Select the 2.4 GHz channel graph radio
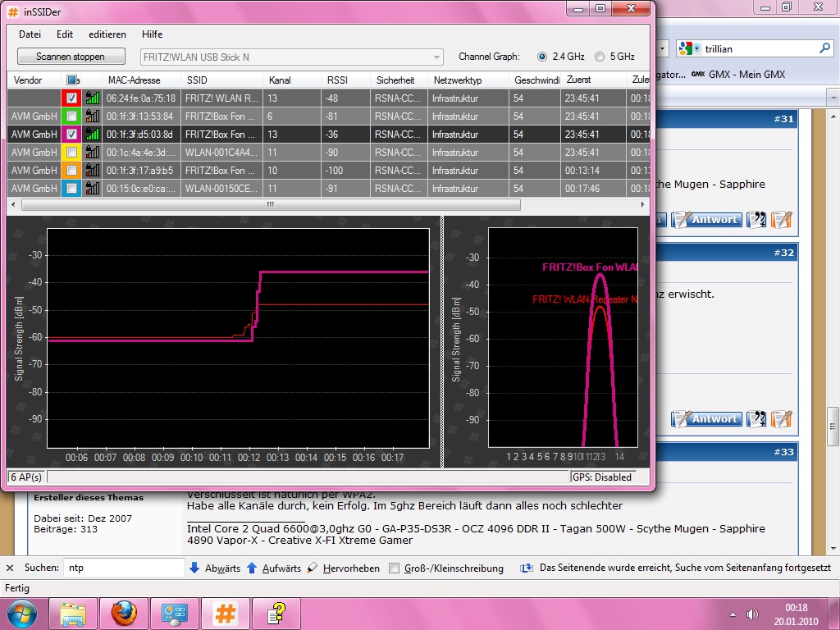Screen dimensions: 840x630 pos(542,57)
